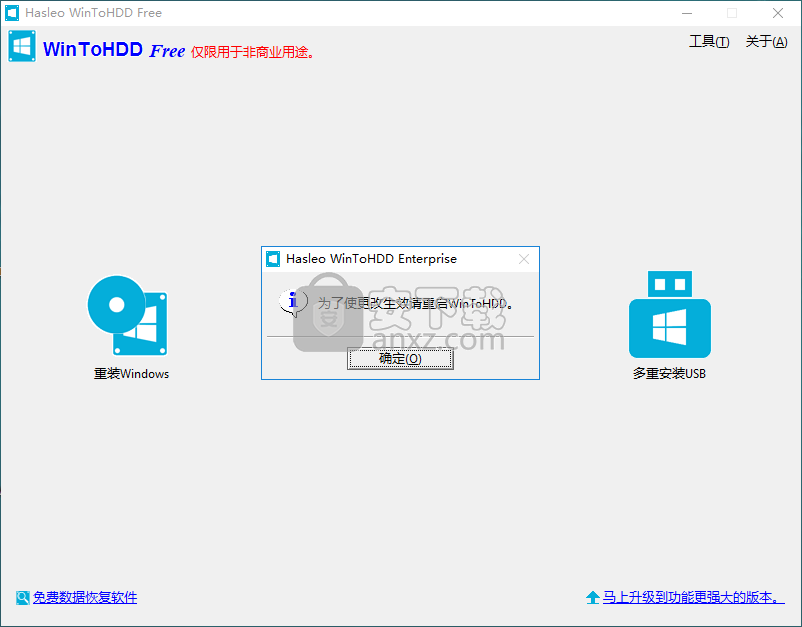Screen dimensions: 802x627
Task: Close the Hasleo WinToHDD Enterprise dialog
Action: tap(524, 259)
